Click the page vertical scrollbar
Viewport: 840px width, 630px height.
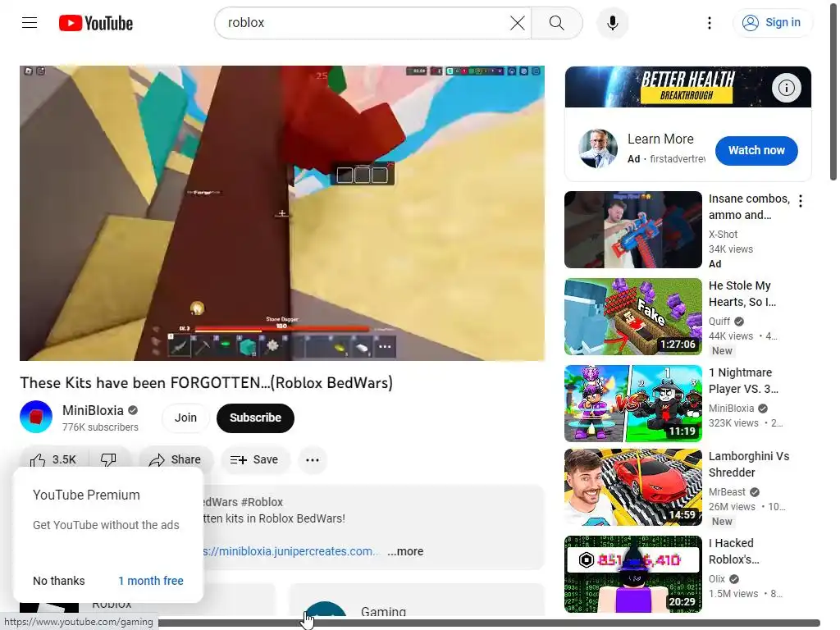click(x=833, y=91)
